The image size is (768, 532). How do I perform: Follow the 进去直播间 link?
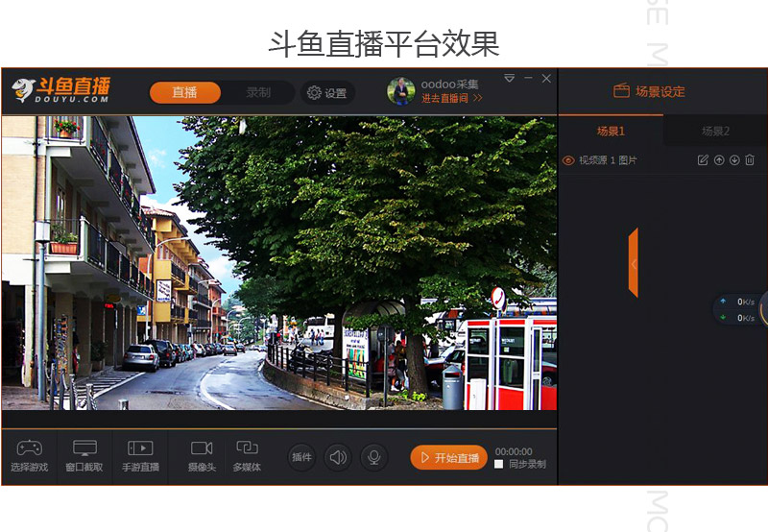451,99
